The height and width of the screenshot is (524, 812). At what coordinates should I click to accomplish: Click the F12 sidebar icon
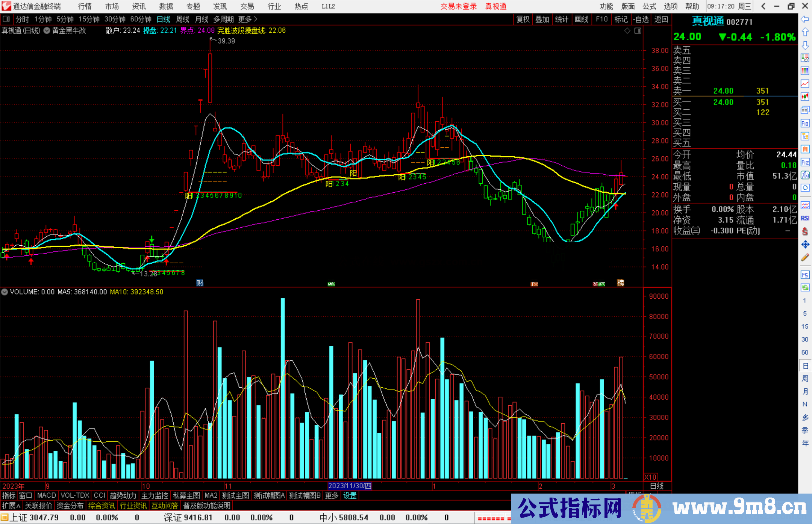coord(805,162)
